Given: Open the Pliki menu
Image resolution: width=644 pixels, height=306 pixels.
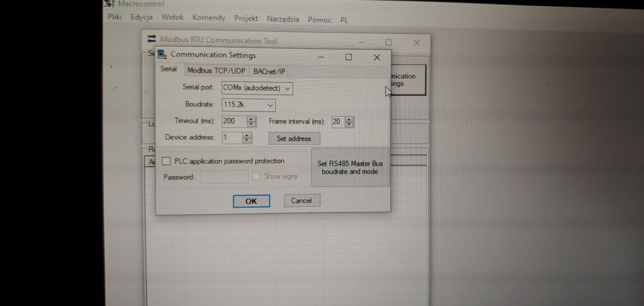Looking at the screenshot, I should pyautogui.click(x=114, y=17).
